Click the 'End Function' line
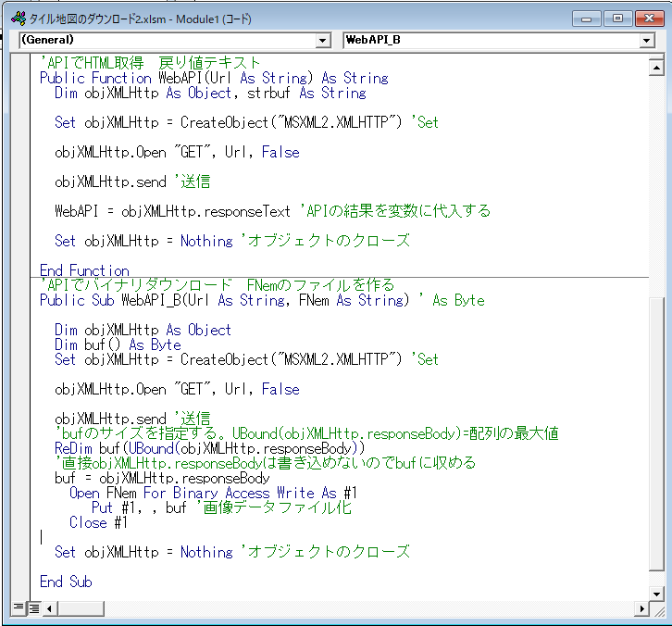 (84, 270)
